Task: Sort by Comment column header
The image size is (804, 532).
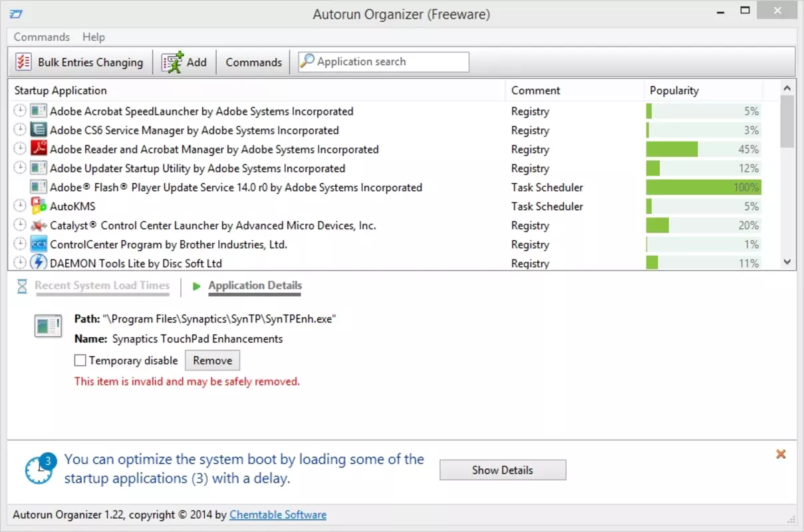Action: [x=575, y=90]
